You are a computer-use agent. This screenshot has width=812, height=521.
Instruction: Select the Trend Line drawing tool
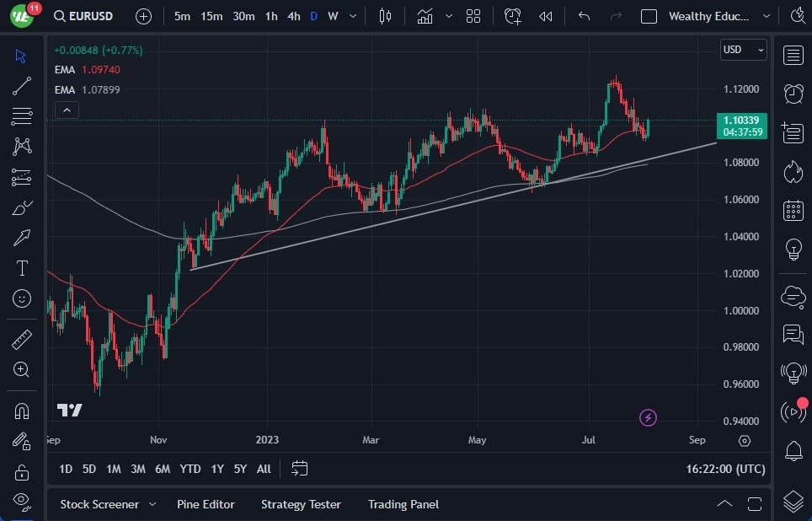(21, 86)
